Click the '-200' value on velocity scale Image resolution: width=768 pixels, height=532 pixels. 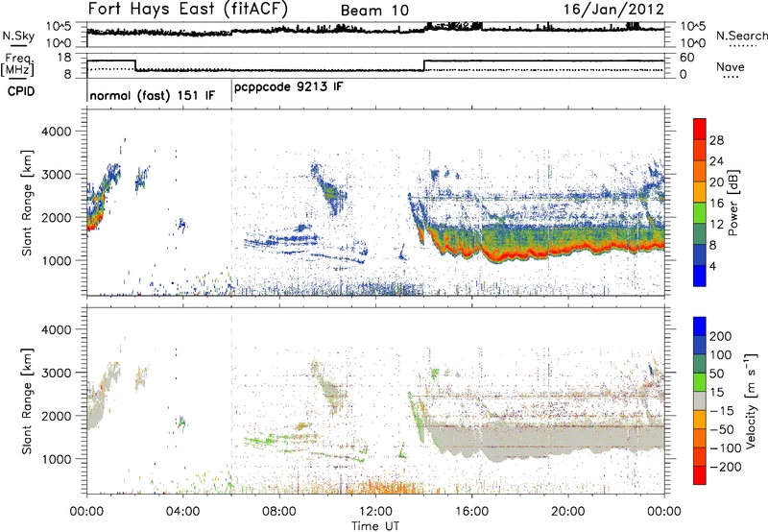pos(726,467)
